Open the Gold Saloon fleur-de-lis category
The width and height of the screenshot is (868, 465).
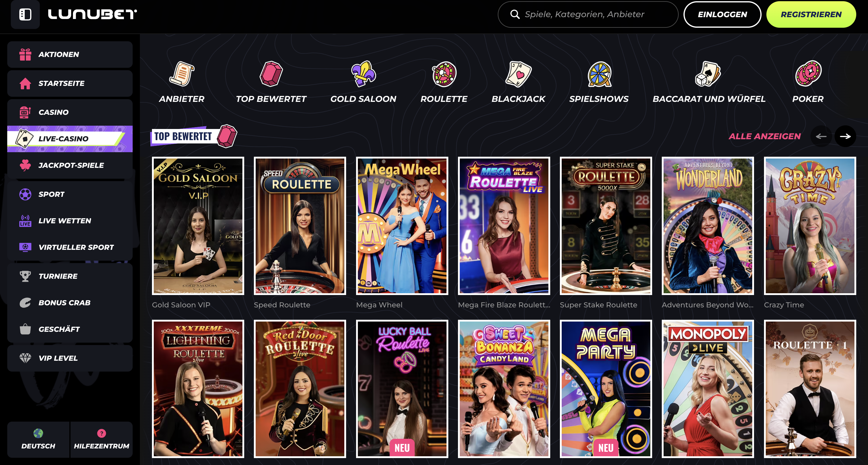click(x=363, y=74)
